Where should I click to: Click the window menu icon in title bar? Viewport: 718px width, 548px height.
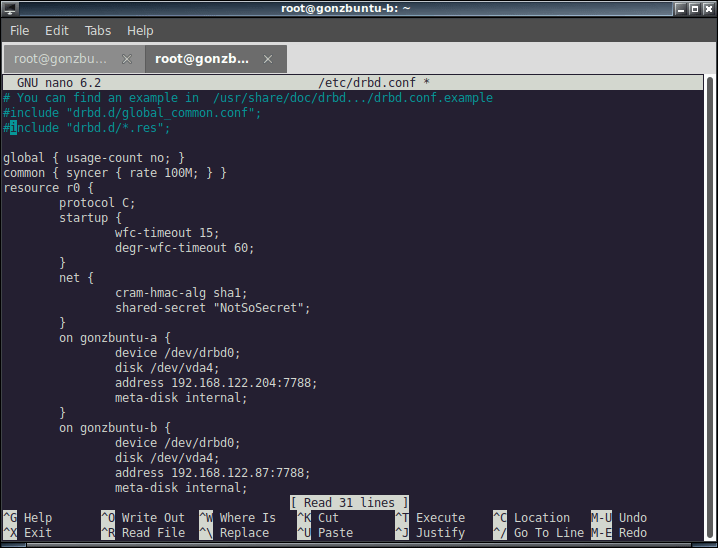[10, 8]
